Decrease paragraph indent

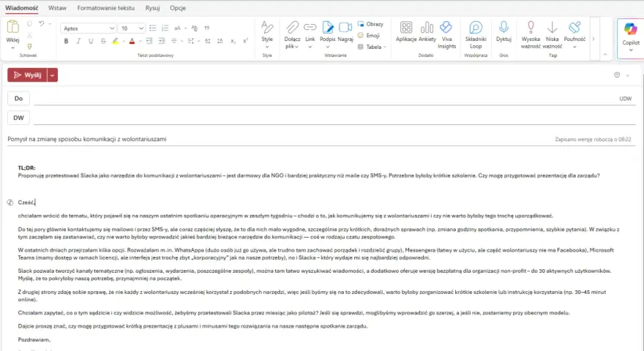coord(149,41)
